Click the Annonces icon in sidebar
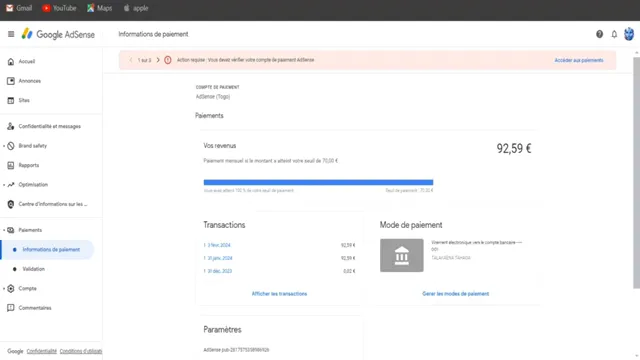 coord(11,81)
